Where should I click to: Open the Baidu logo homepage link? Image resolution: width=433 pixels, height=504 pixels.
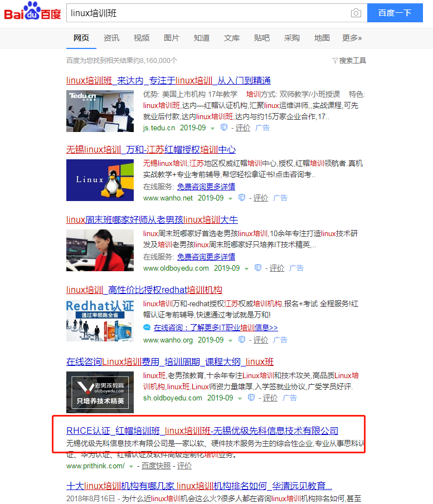click(32, 12)
